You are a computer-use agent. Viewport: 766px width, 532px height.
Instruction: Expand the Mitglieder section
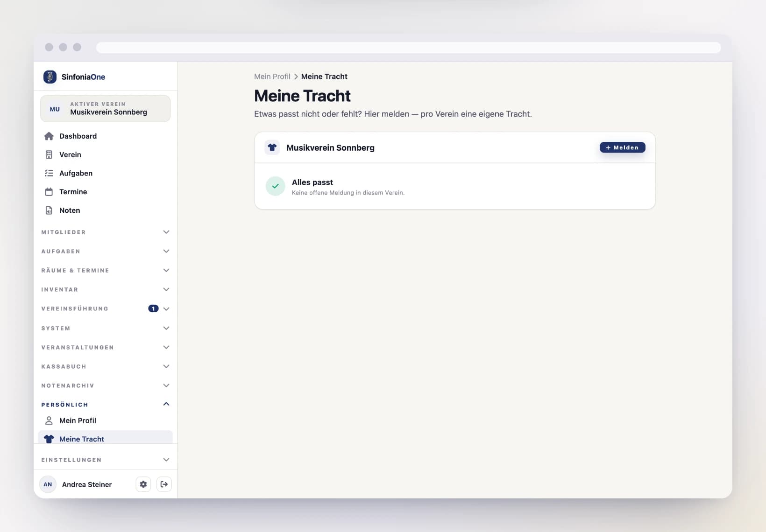point(106,232)
